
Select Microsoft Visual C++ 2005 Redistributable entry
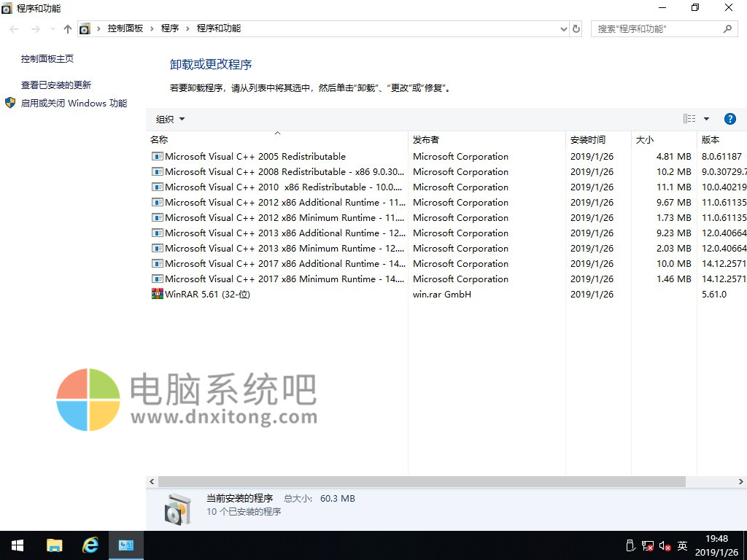tap(255, 157)
